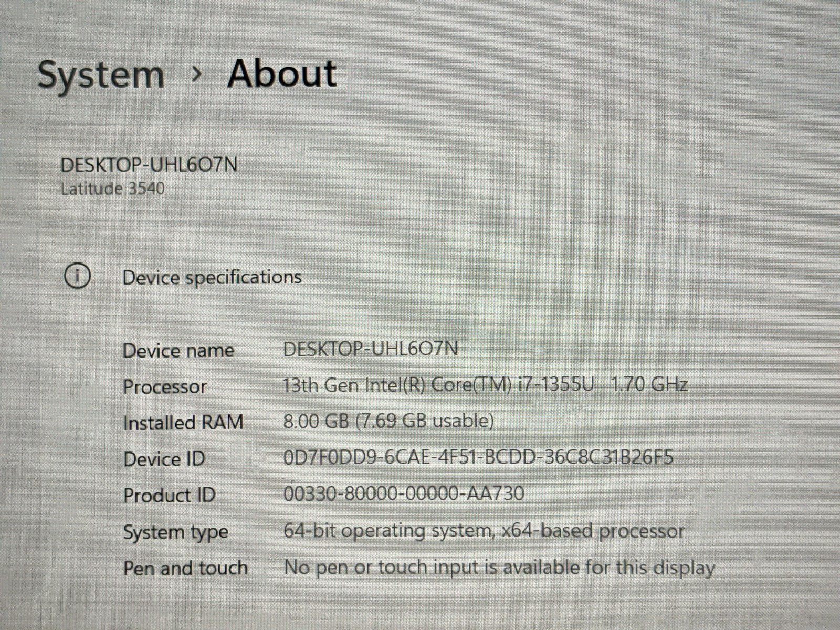Select the Product ID value 00330-80000-00000-AA730

403,493
